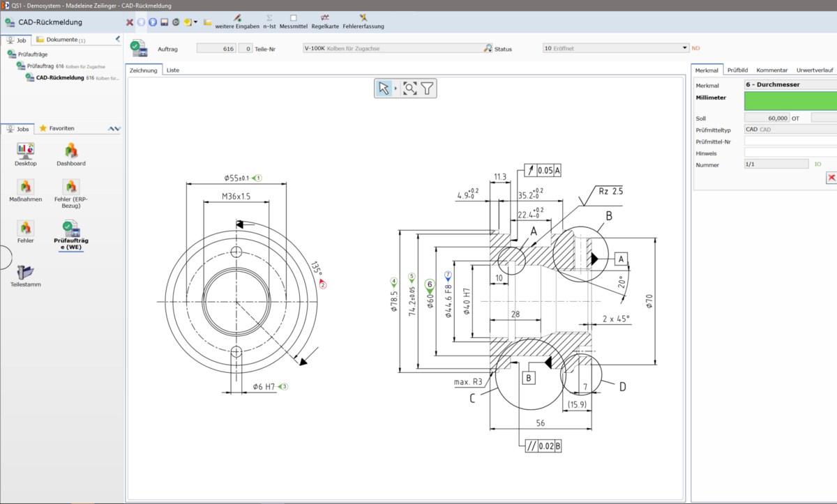Click the save diskette icon
The height and width of the screenshot is (504, 837).
click(x=164, y=22)
